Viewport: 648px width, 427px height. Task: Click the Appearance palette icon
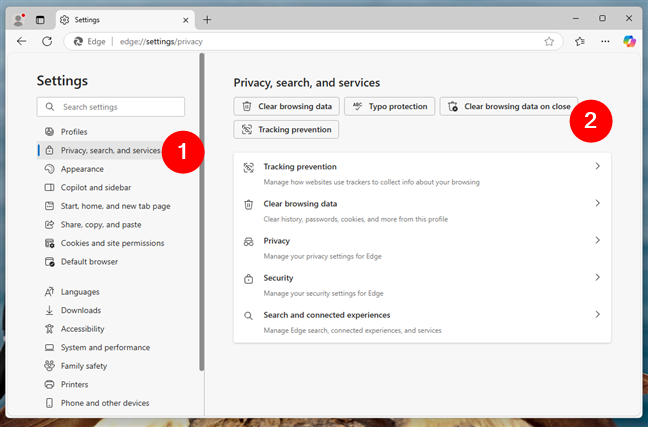click(x=49, y=169)
